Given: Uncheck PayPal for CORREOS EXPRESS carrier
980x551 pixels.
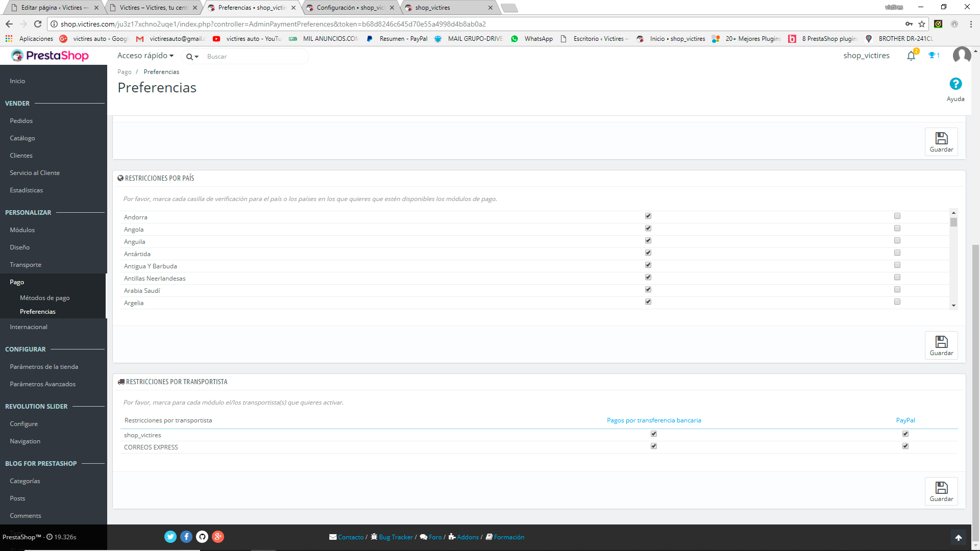Looking at the screenshot, I should (x=905, y=446).
